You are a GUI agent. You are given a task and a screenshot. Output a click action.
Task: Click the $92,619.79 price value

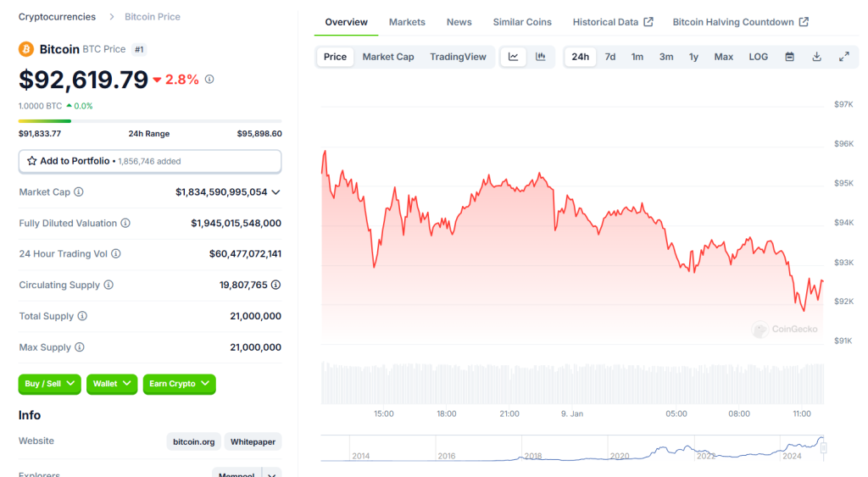point(84,79)
